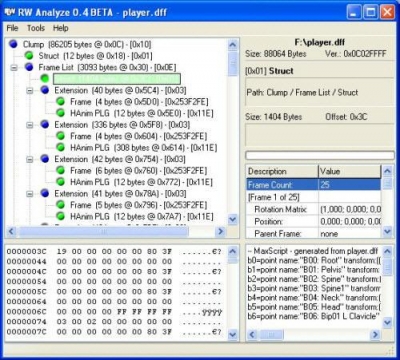Click the empty progress bar under Offset
Screen dimensions: 400x360
point(320,155)
